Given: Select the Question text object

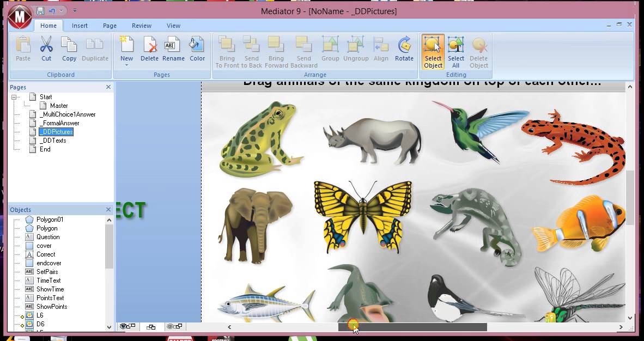Looking at the screenshot, I should tap(48, 237).
